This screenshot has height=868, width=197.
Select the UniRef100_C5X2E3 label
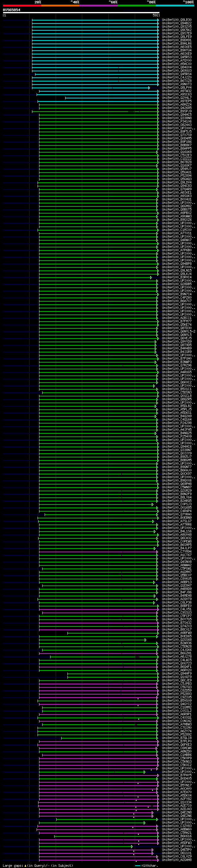[x=176, y=155]
